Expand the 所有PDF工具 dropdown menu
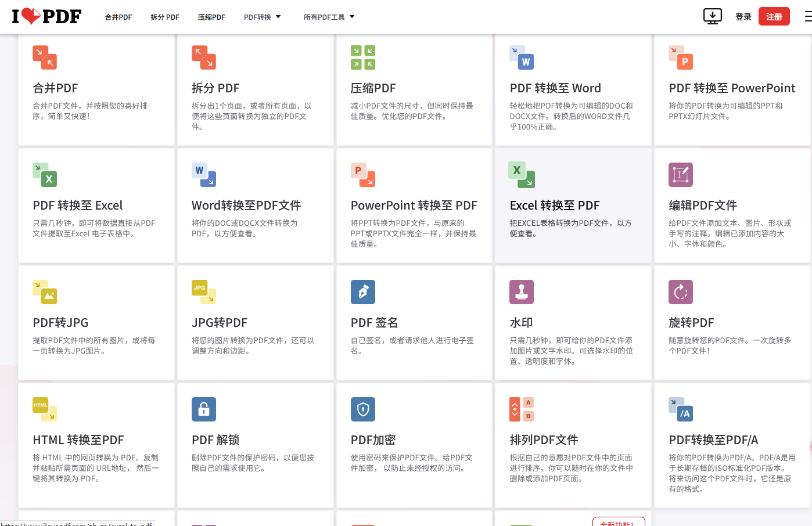The height and width of the screenshot is (526, 812). pos(329,17)
